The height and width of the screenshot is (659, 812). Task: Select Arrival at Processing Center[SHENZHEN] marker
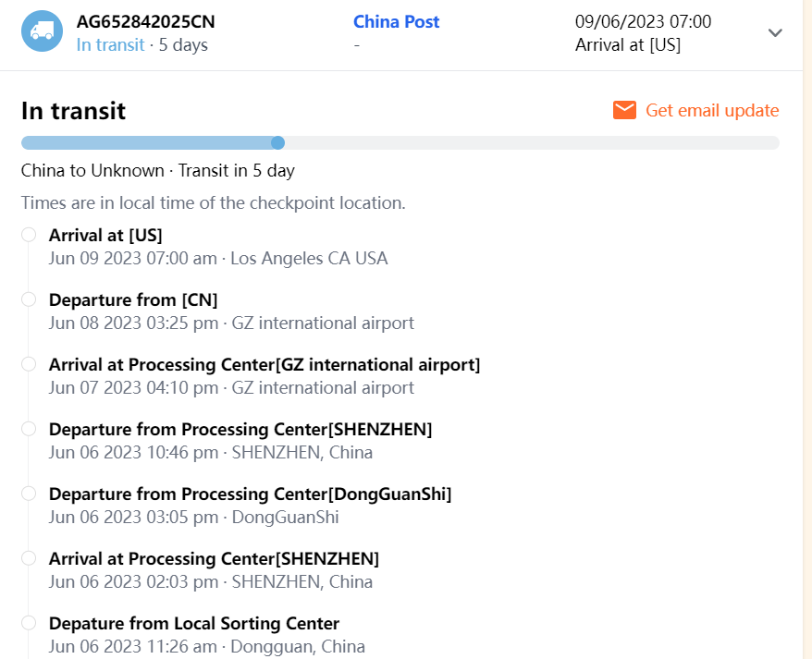tap(29, 558)
